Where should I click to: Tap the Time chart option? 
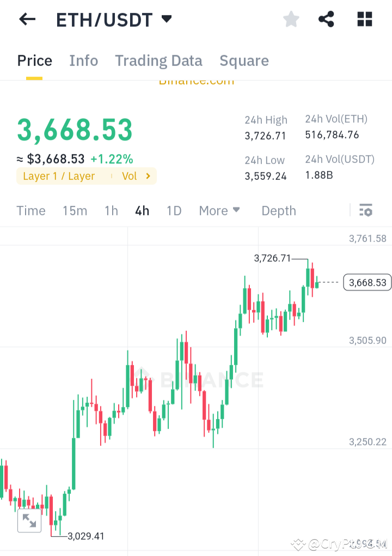(30, 210)
